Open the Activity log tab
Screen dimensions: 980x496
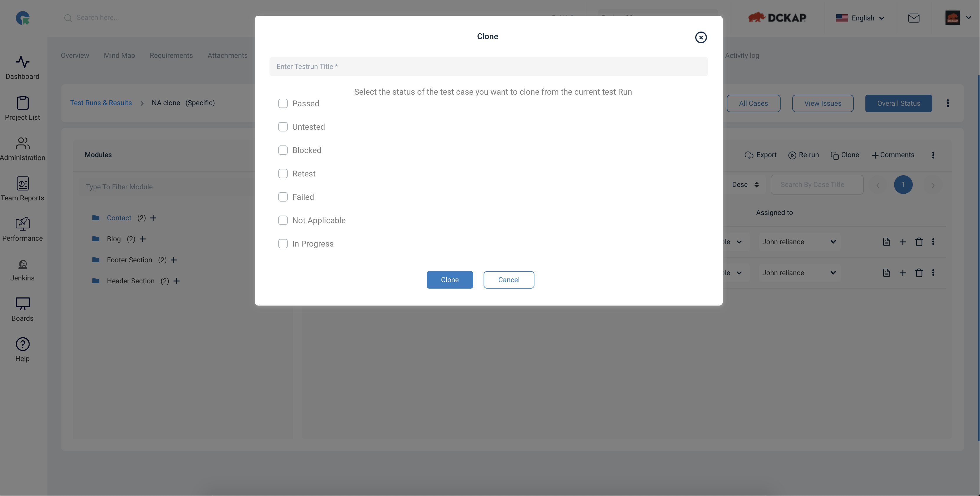pos(742,56)
